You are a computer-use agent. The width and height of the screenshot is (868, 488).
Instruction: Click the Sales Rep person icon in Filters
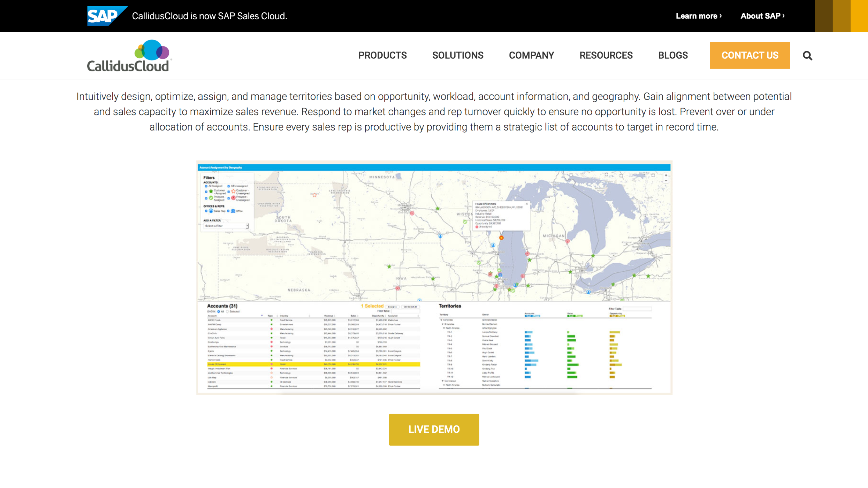click(x=211, y=211)
